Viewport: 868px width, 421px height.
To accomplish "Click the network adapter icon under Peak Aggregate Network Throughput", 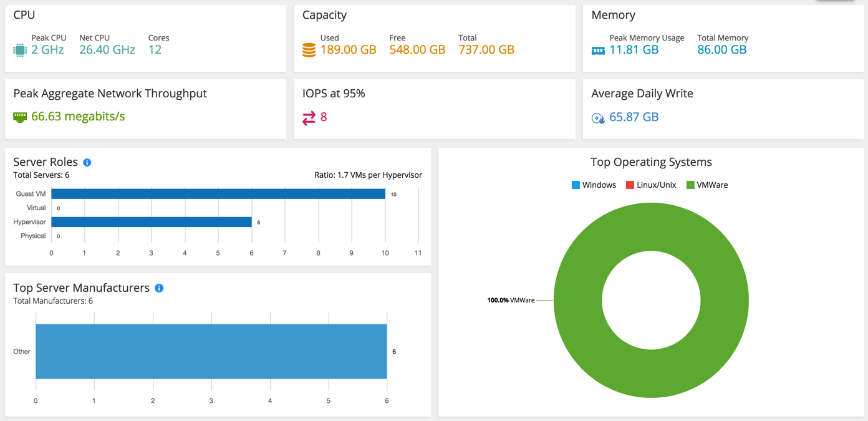I will pyautogui.click(x=19, y=116).
